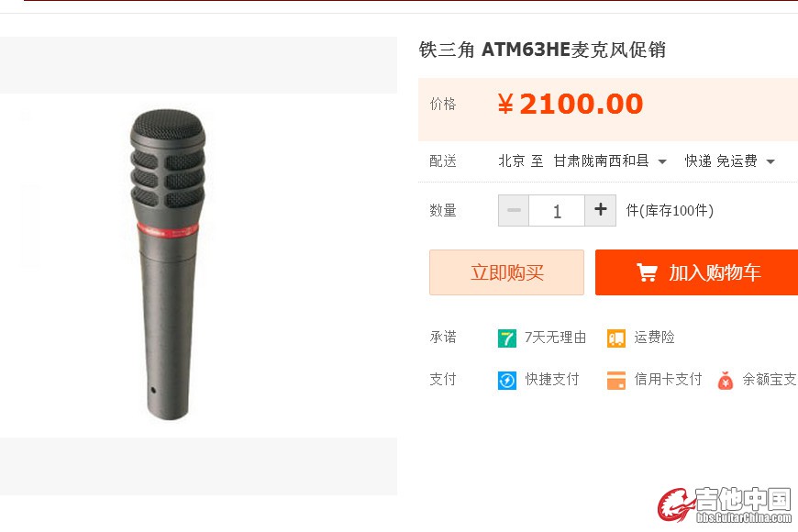Click the microphone product image

(x=168, y=265)
